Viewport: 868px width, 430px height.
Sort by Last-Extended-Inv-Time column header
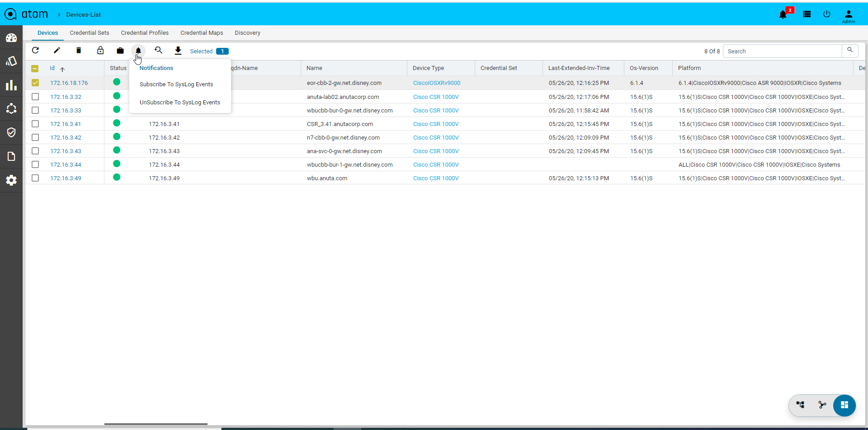coord(579,68)
